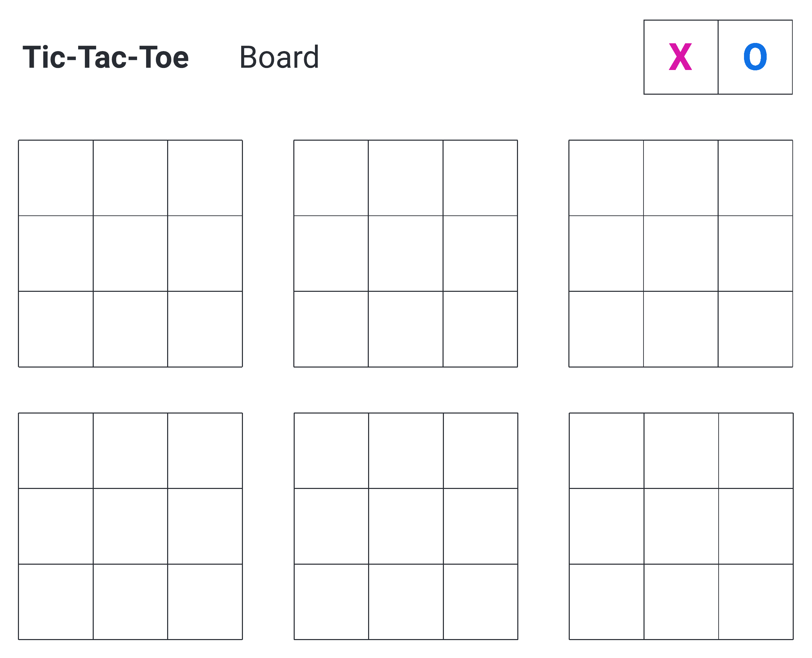Click bottom-left cell of middle top-row grid

pos(331,329)
